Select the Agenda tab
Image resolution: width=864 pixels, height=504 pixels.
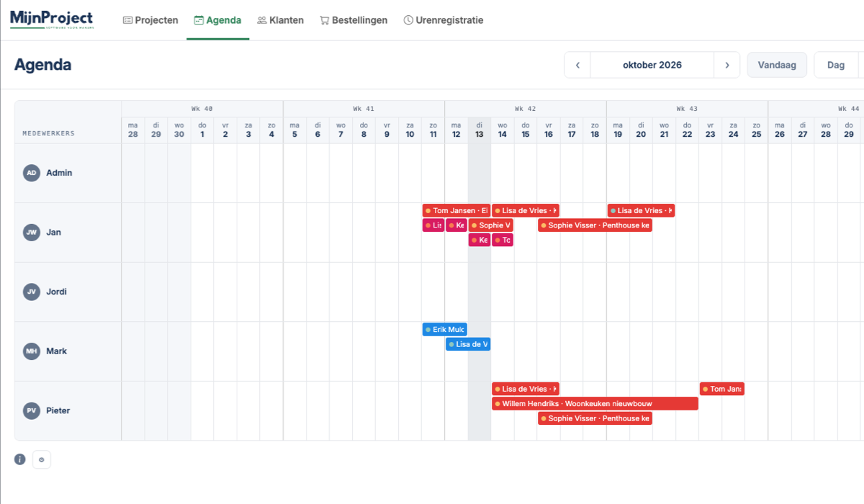tap(217, 20)
